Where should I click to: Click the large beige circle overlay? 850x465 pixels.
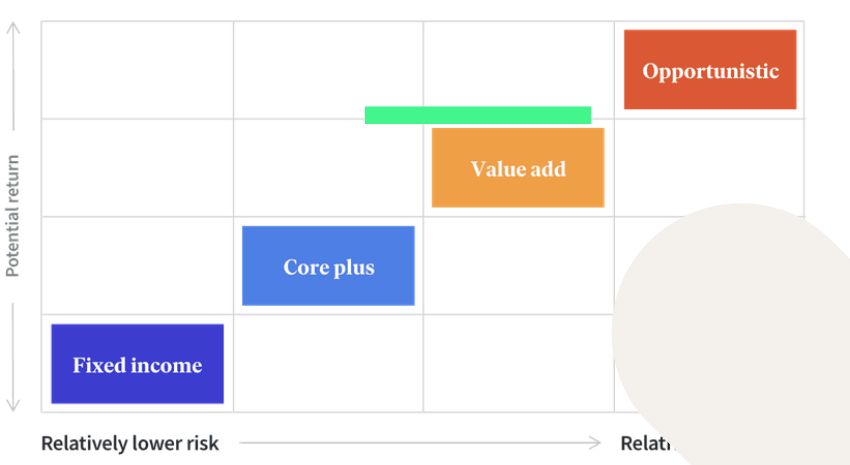[x=731, y=334]
